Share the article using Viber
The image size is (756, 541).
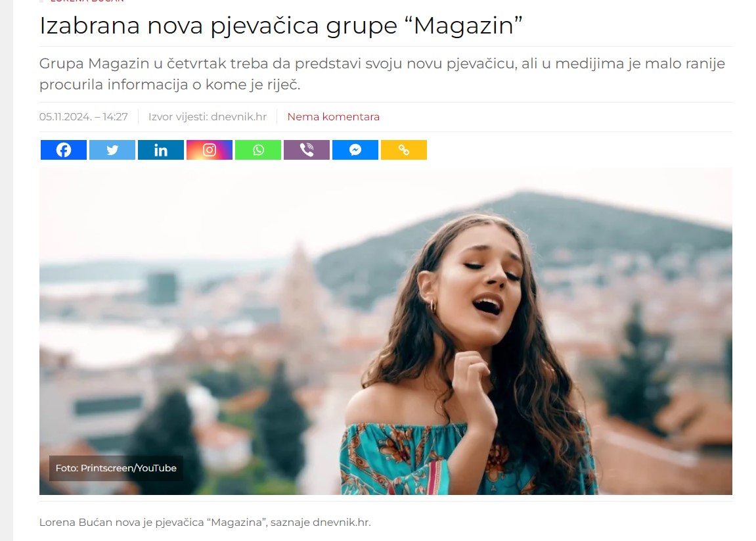pyautogui.click(x=307, y=150)
